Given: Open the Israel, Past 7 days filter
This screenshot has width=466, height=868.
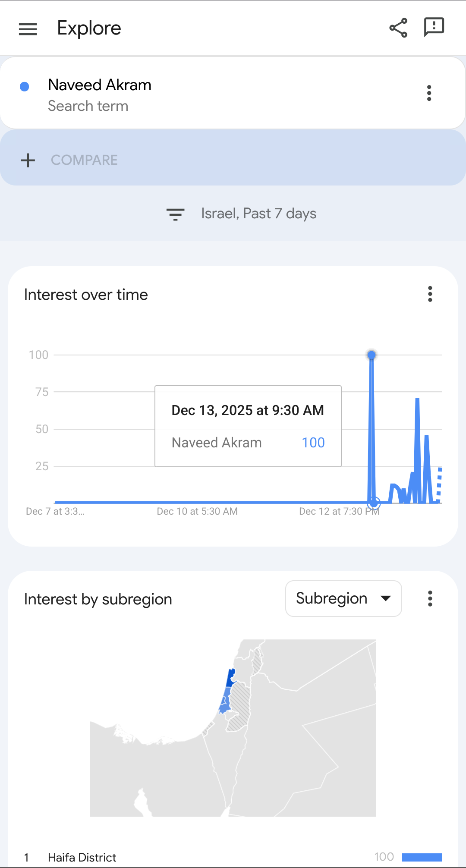Looking at the screenshot, I should 258,214.
